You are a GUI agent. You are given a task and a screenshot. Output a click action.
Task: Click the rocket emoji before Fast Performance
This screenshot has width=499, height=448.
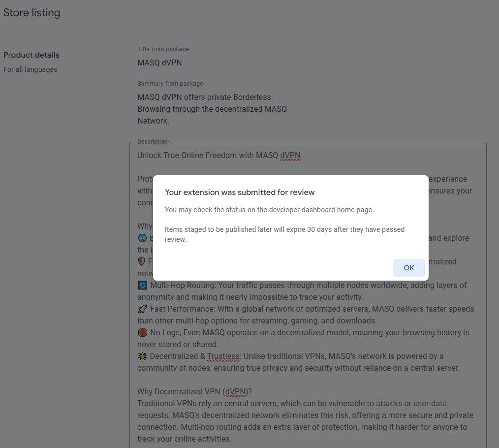[x=143, y=309]
